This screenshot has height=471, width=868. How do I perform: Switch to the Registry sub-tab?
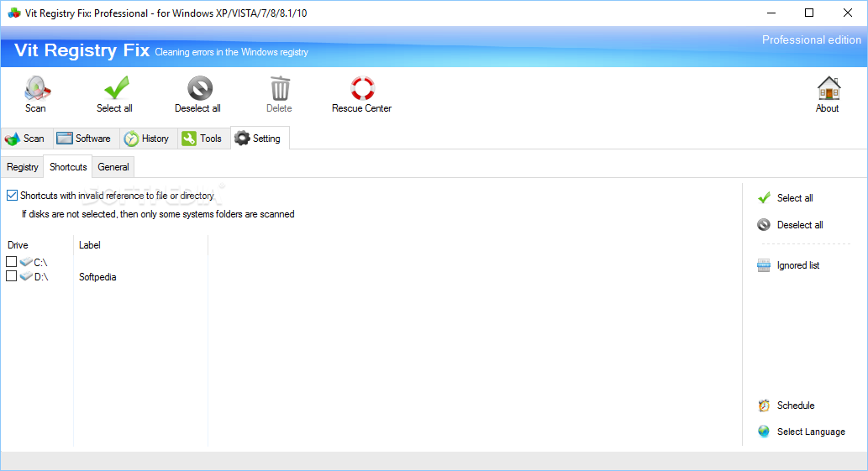23,167
